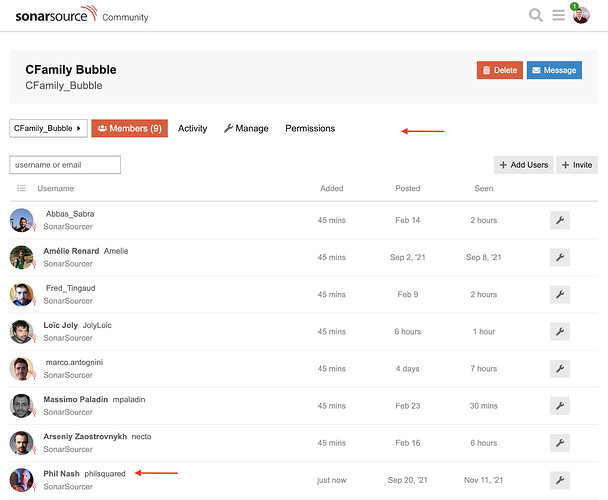Screen dimensions: 608x500
Task: Click the blue Message button
Action: tap(554, 70)
